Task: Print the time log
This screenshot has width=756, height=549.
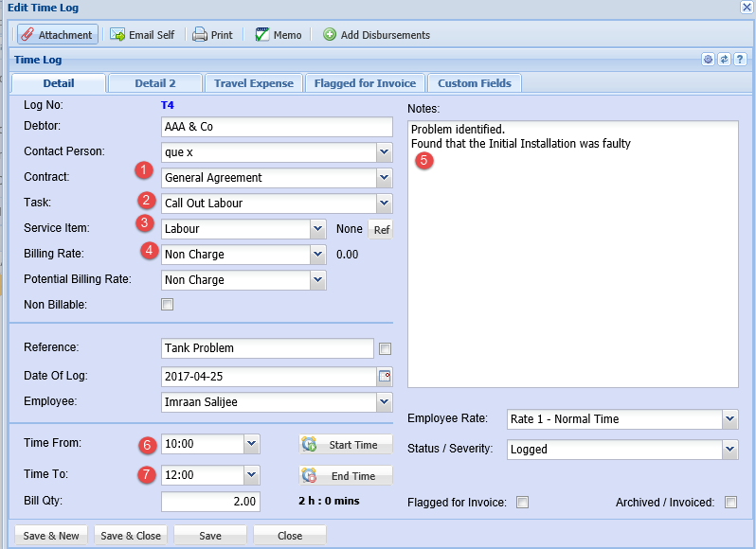Action: (200, 35)
